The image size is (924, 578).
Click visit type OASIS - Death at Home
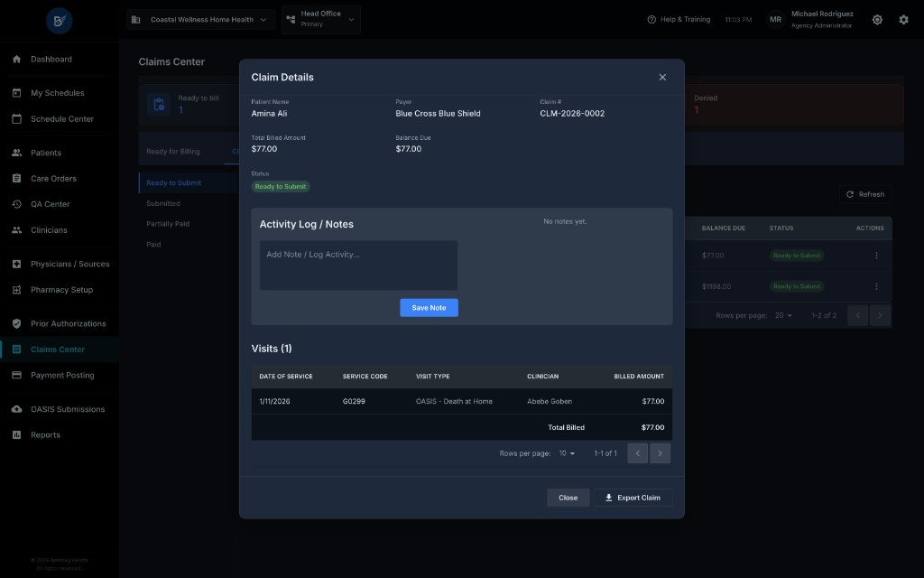(454, 402)
